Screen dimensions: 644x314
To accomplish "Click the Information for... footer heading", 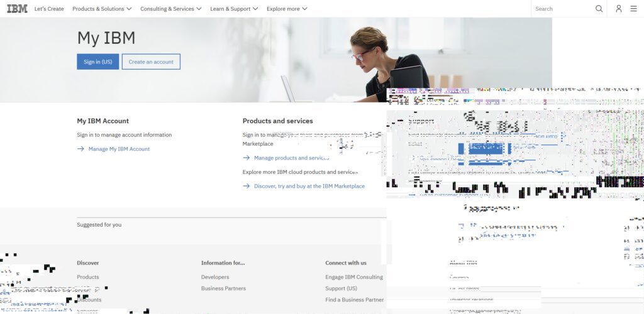I will click(x=223, y=263).
